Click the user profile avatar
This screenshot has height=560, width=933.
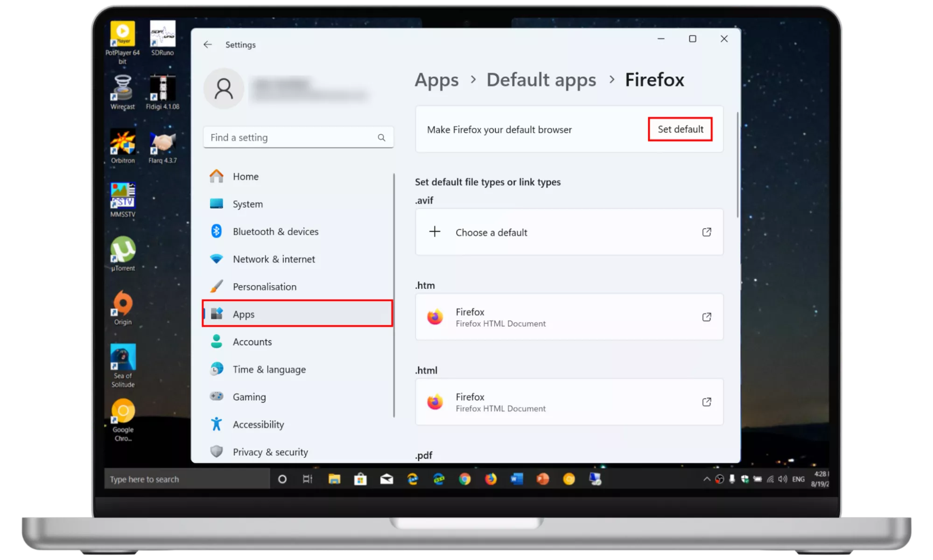(x=224, y=89)
